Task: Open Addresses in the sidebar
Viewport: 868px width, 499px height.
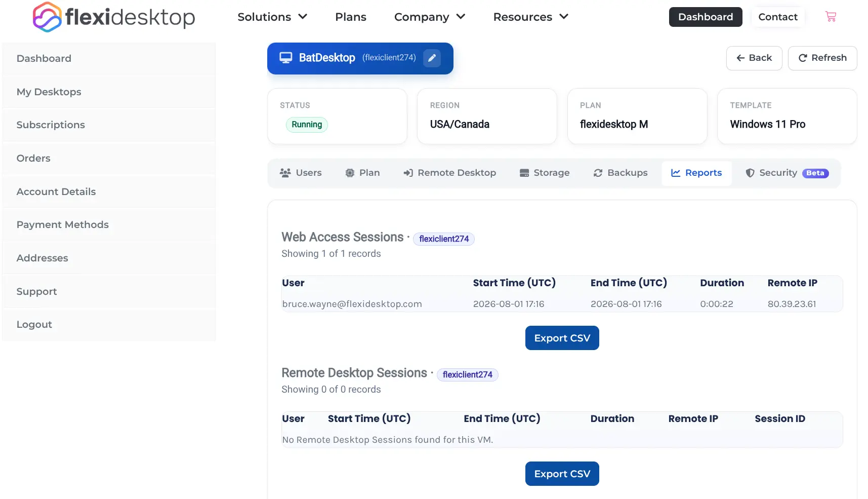Action: pos(109,258)
